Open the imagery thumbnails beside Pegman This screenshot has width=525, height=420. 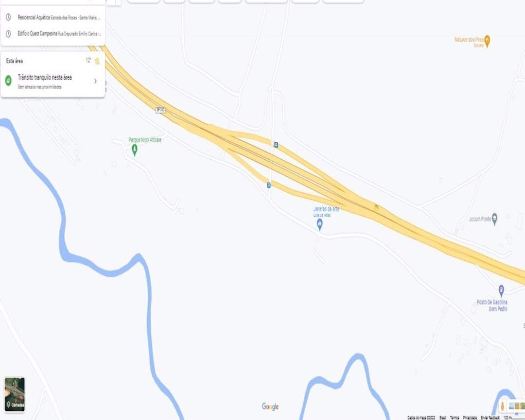(x=517, y=406)
